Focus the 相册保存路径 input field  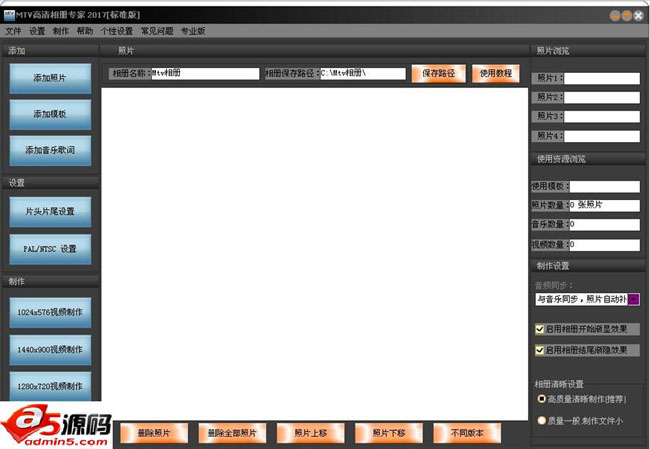[x=363, y=74]
